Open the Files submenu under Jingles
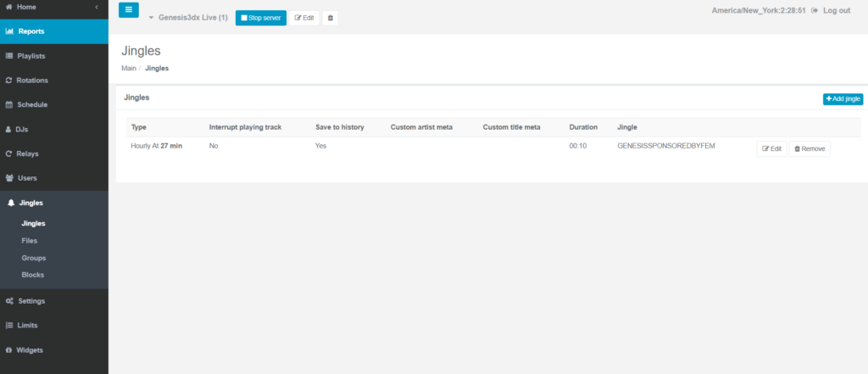The width and height of the screenshot is (868, 374). [30, 241]
